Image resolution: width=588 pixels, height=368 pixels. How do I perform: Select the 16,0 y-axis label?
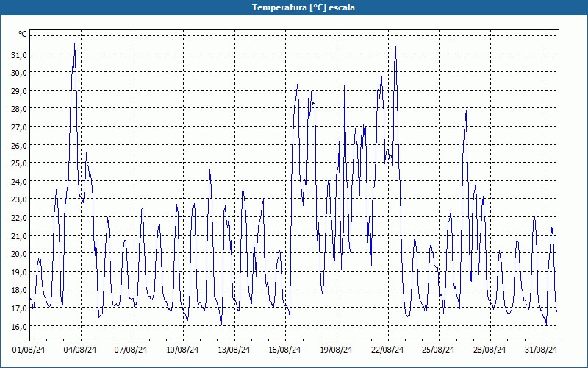[x=19, y=326]
